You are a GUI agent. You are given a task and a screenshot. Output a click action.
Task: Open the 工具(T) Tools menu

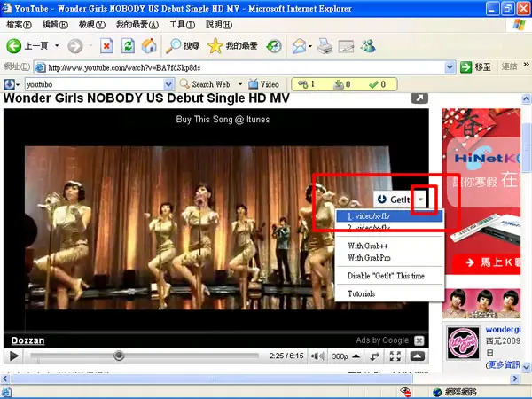click(x=182, y=25)
